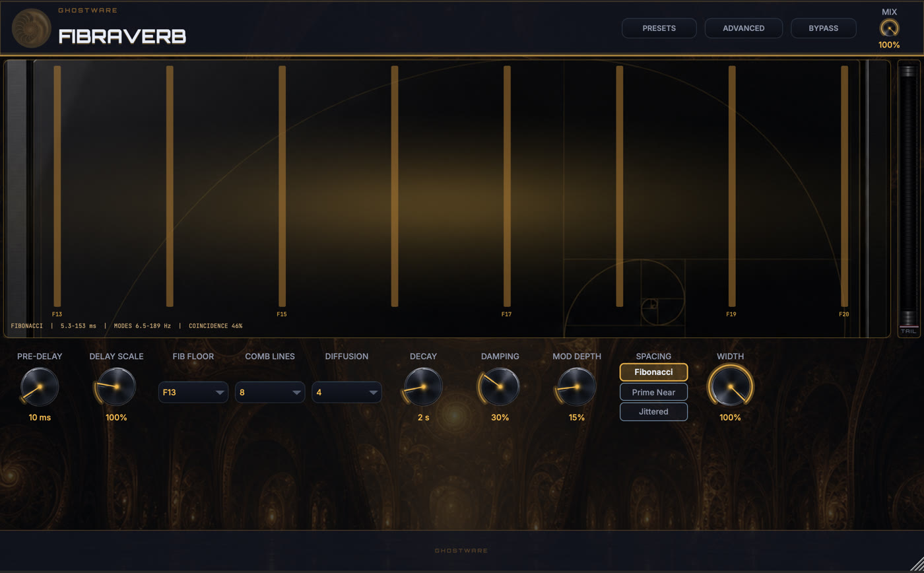This screenshot has width=924, height=573.
Task: Open the FIB FLOOR dropdown showing F13
Action: click(x=193, y=392)
